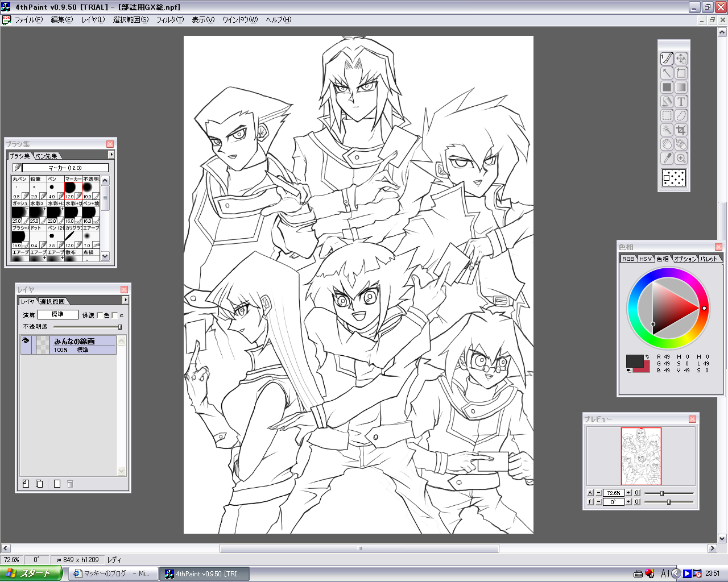Click the A button in preview panel

590,493
